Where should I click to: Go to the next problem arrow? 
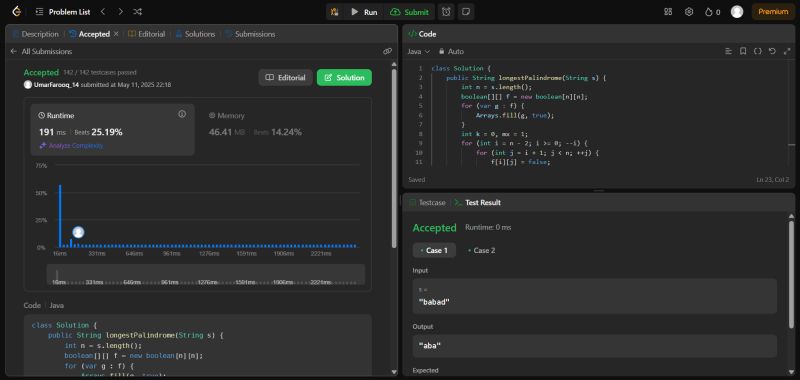pyautogui.click(x=120, y=11)
